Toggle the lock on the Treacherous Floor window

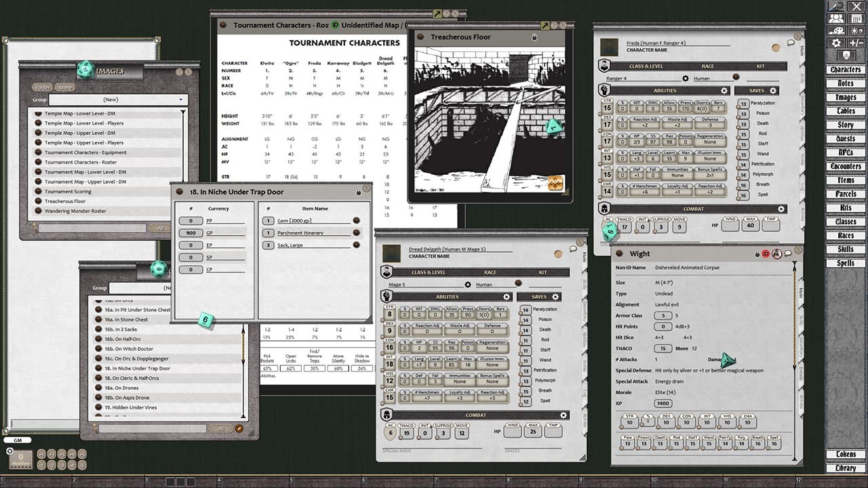coord(535,37)
